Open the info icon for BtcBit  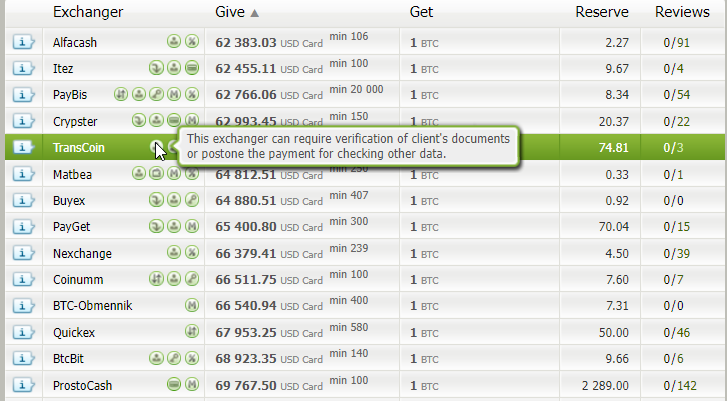click(23, 358)
